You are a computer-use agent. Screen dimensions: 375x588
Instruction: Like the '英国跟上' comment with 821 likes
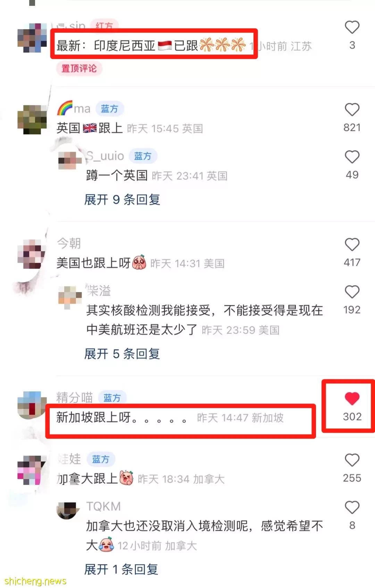[x=352, y=110]
